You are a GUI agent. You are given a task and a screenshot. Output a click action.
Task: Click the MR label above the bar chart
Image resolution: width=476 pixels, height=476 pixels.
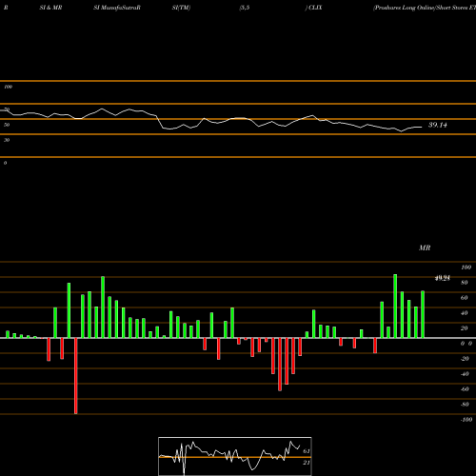(425, 248)
